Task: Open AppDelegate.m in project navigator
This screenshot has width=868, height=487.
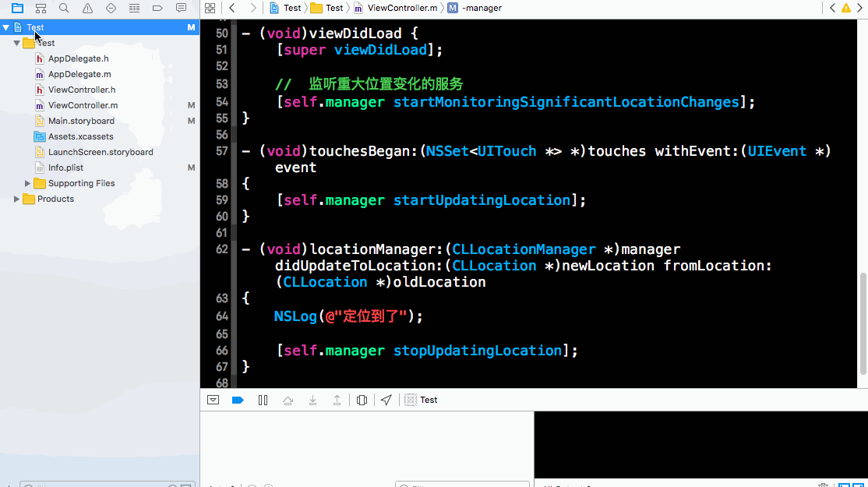Action: tap(79, 74)
